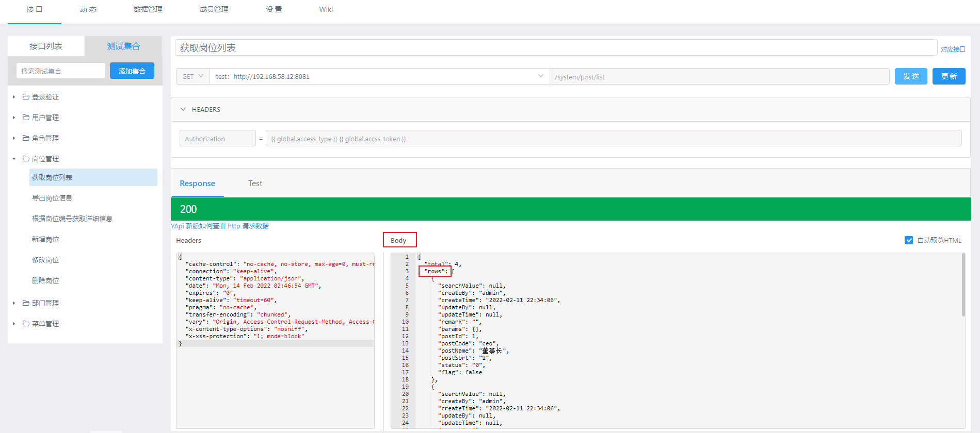Viewport: 980px width, 433px height.
Task: Click the Body label
Action: point(398,240)
